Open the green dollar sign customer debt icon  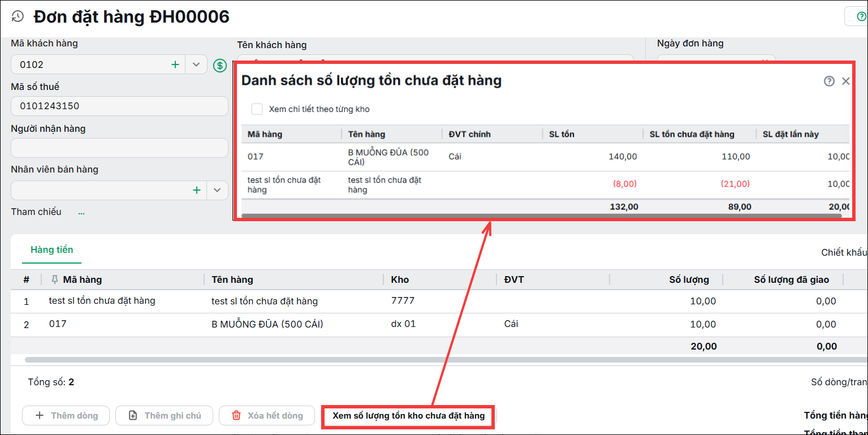220,66
